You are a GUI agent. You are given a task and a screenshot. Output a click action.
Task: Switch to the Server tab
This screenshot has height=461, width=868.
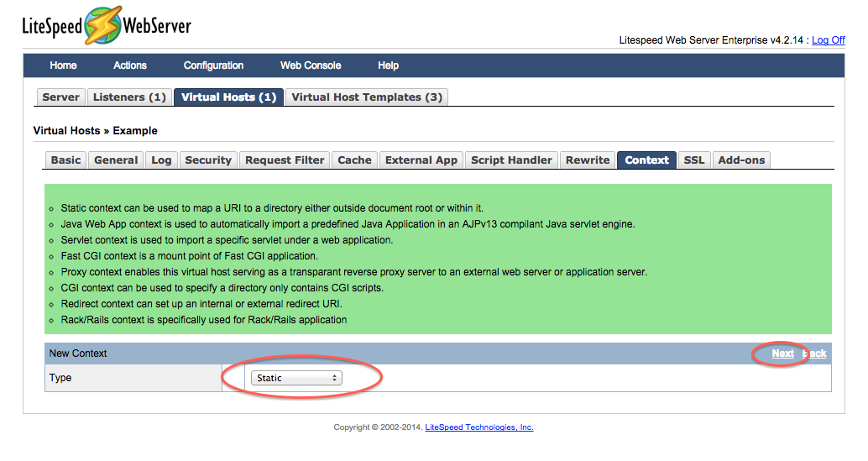(x=61, y=97)
